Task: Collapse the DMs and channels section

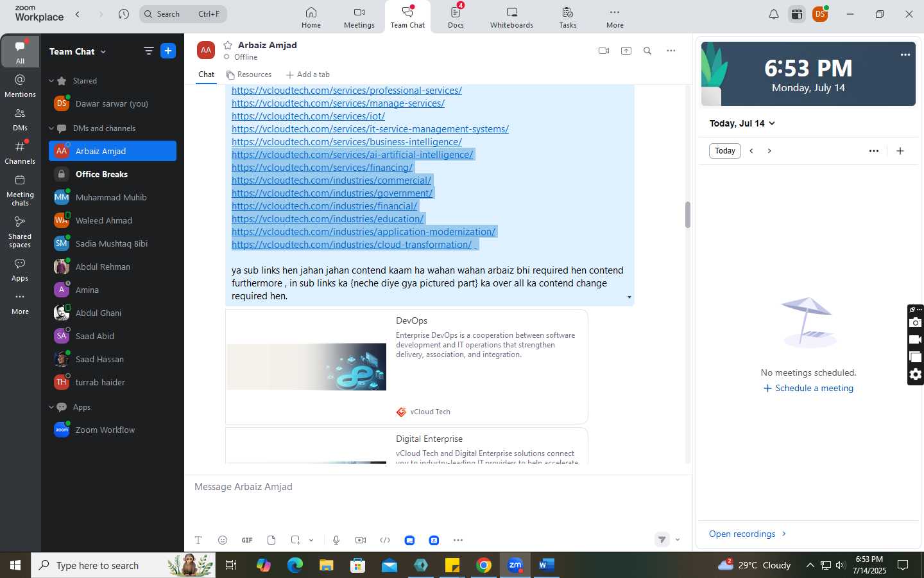Action: pyautogui.click(x=51, y=128)
